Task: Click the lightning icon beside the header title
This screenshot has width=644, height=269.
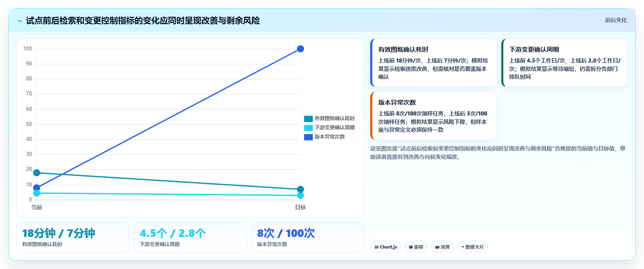Action: [20, 21]
